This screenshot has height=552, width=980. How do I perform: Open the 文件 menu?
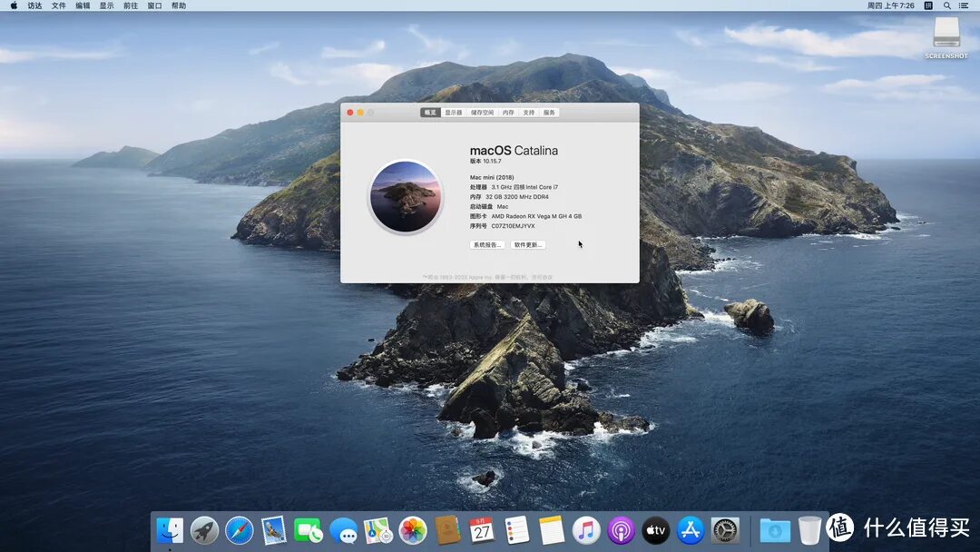59,5
